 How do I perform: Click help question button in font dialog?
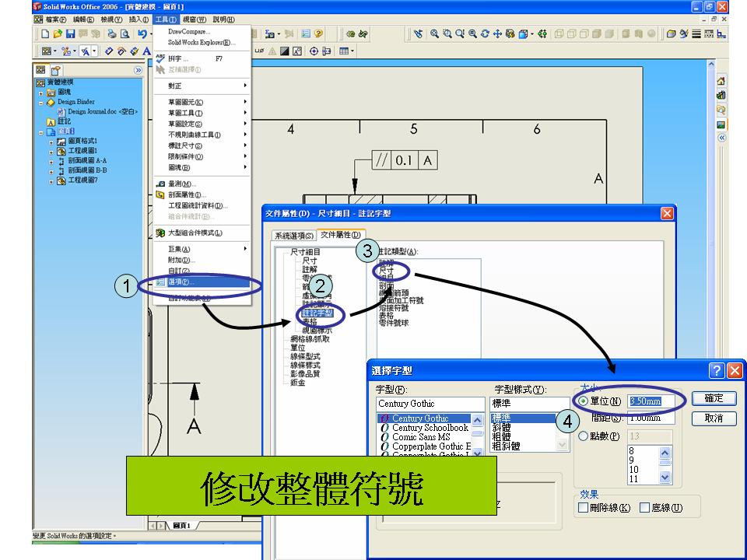[717, 370]
